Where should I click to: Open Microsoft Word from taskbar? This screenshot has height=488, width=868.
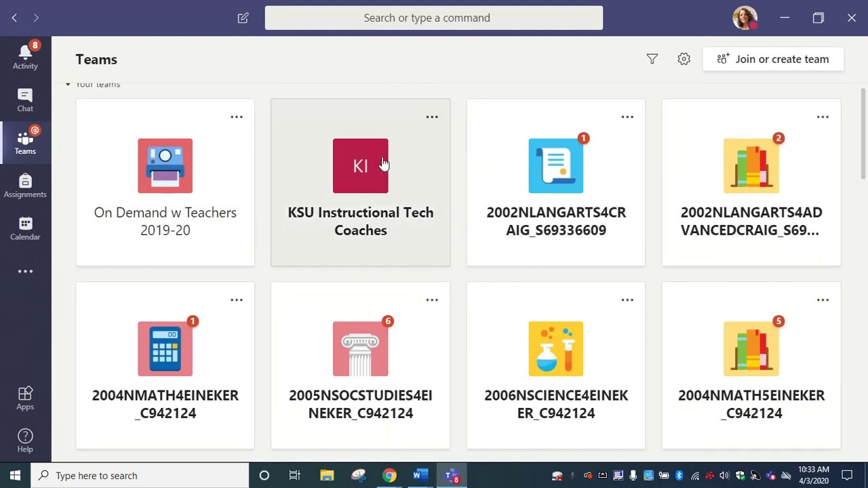(x=420, y=475)
